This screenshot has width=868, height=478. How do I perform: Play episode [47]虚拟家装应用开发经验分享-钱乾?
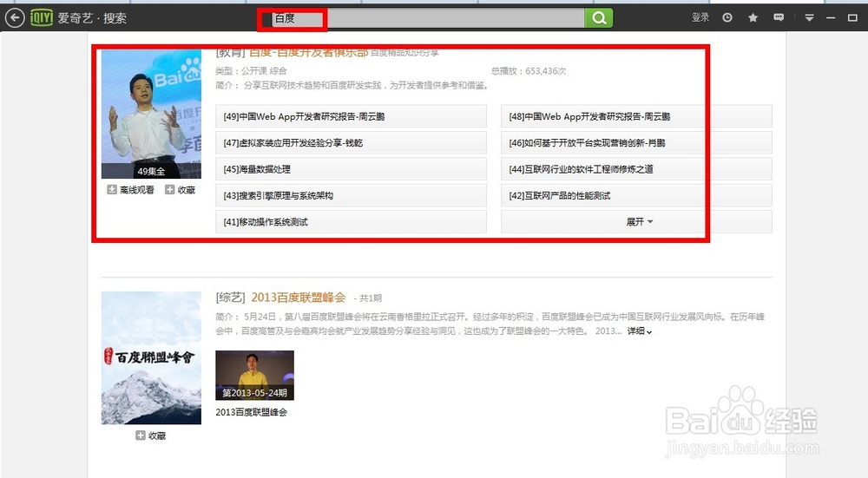click(351, 143)
